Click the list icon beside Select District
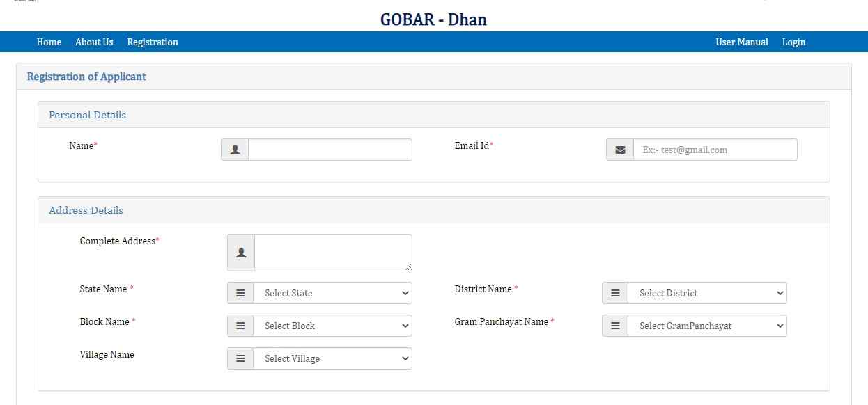Screen dimensions: 868x405 tap(615, 292)
